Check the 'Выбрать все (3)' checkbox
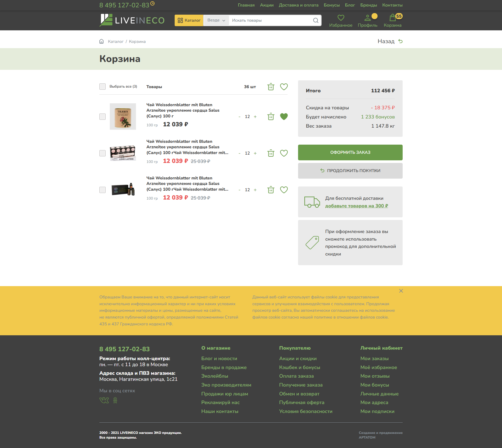 click(x=102, y=87)
